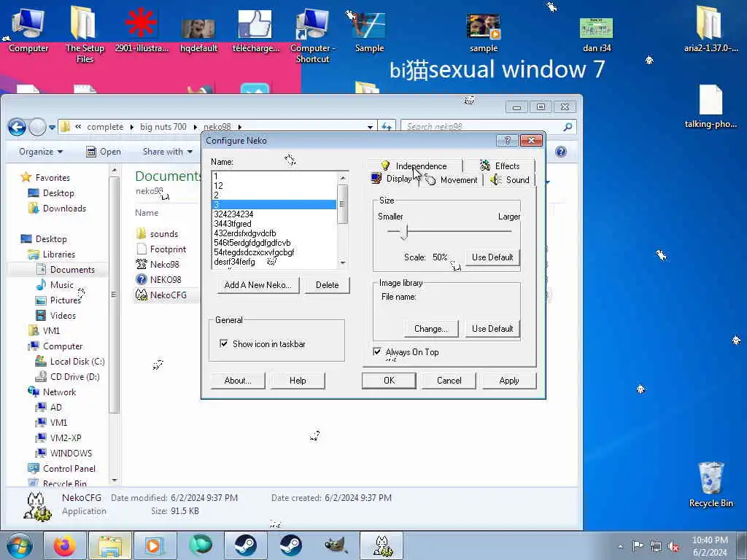This screenshot has height=560, width=747.
Task: Click the Explorer back navigation arrow
Action: (18, 127)
